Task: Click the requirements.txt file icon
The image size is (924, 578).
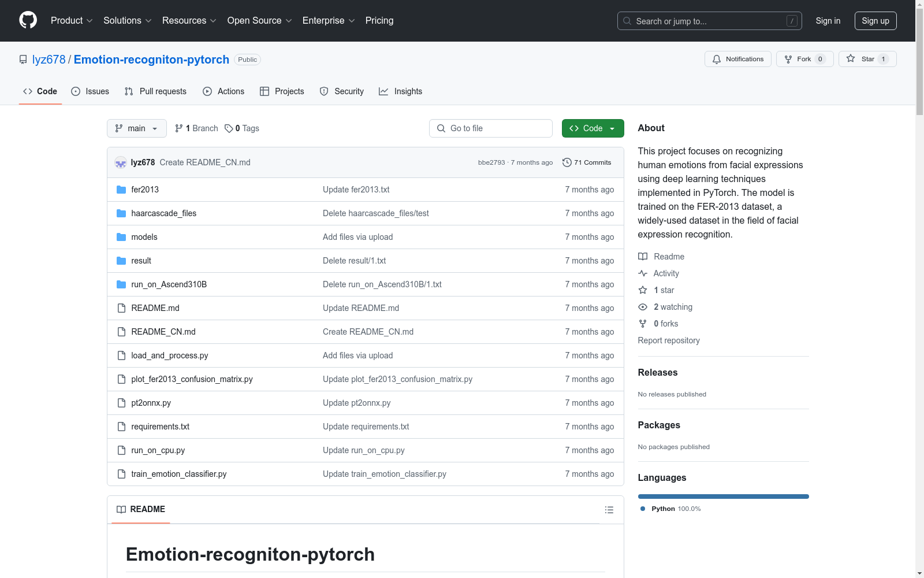Action: pos(121,427)
